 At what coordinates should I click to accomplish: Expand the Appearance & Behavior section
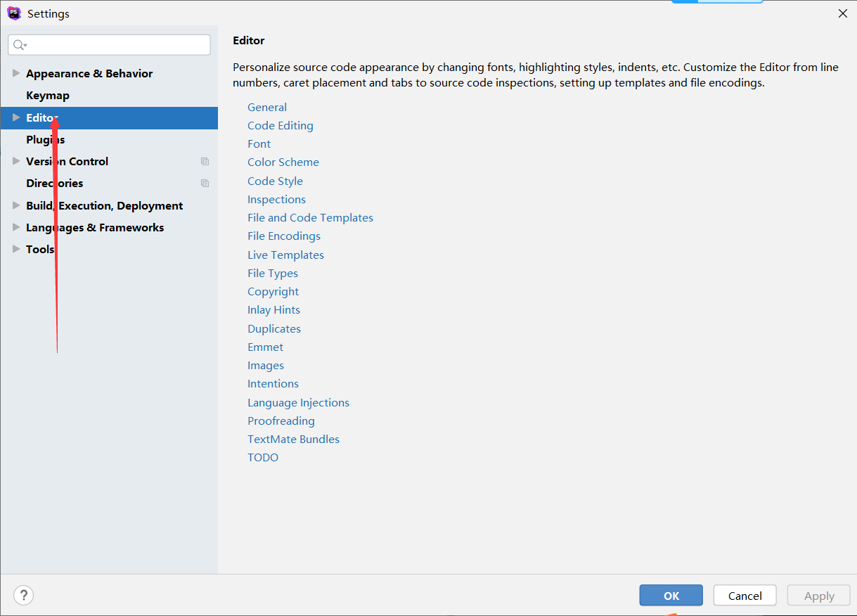(x=16, y=73)
